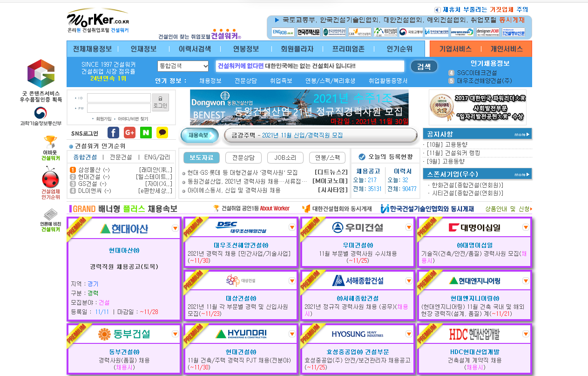Click the speaker icon beside 거짓업체 주의
The width and height of the screenshot is (588, 376).
coord(438,9)
